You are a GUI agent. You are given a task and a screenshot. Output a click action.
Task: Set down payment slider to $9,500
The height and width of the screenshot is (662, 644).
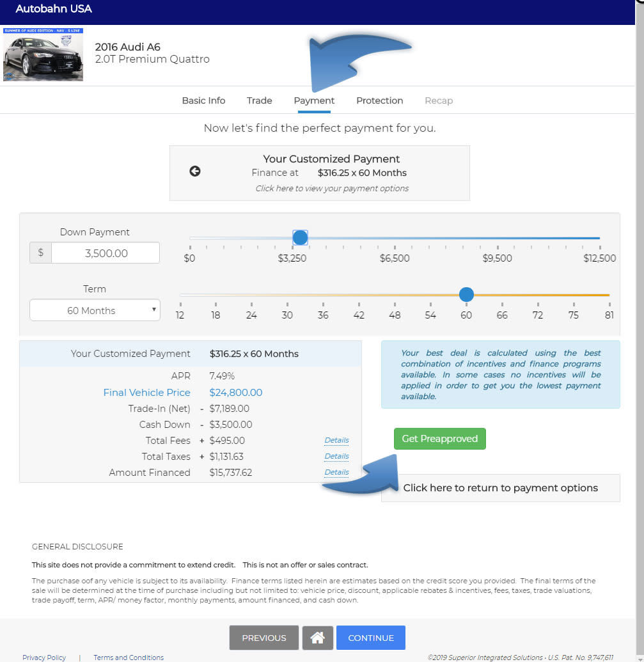(x=498, y=238)
